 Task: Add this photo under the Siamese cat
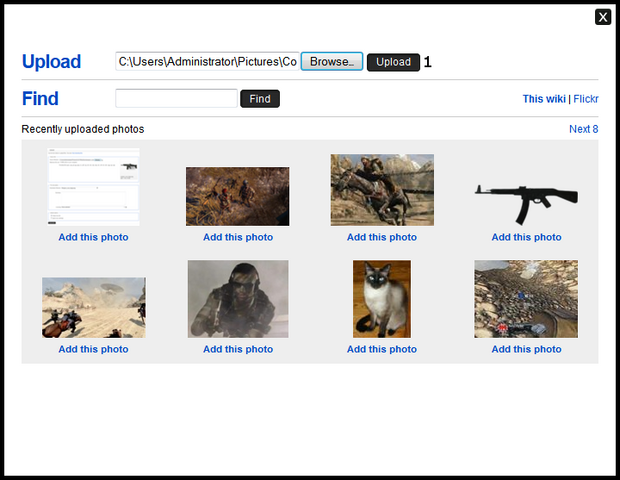click(x=382, y=349)
